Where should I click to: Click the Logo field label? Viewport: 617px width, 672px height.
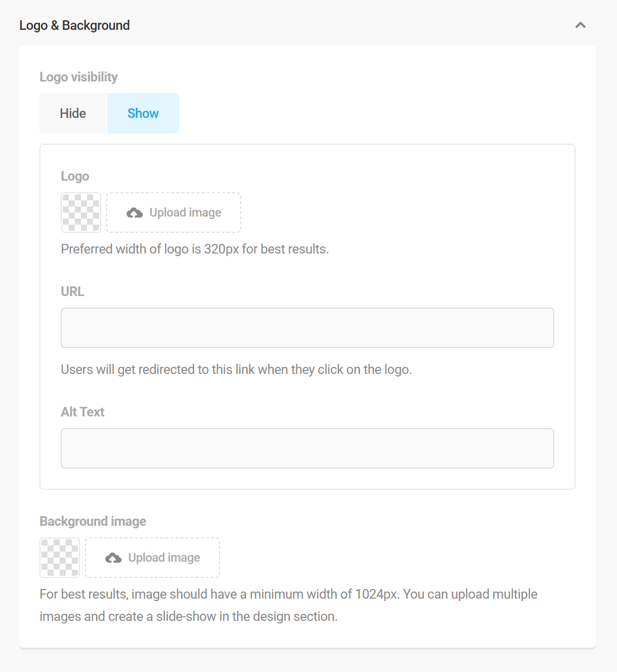(x=75, y=176)
